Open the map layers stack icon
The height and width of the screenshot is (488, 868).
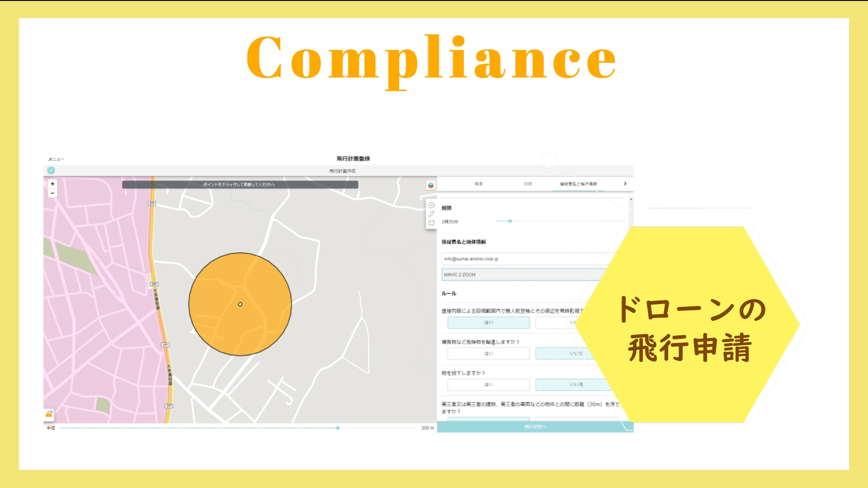point(431,185)
